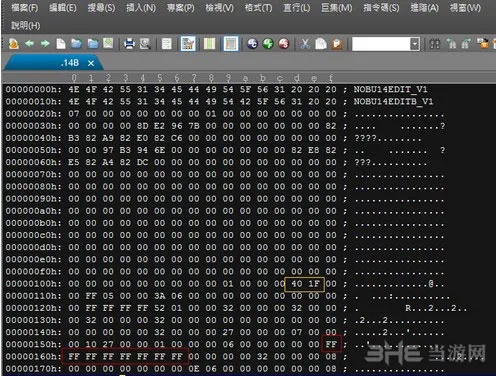
Task: Click the binoculars find icon
Action: tap(435, 44)
